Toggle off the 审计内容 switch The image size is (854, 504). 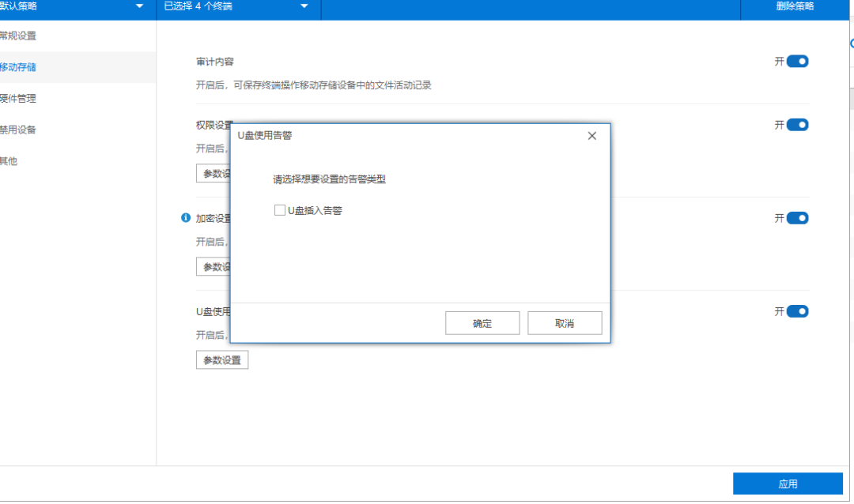click(798, 61)
